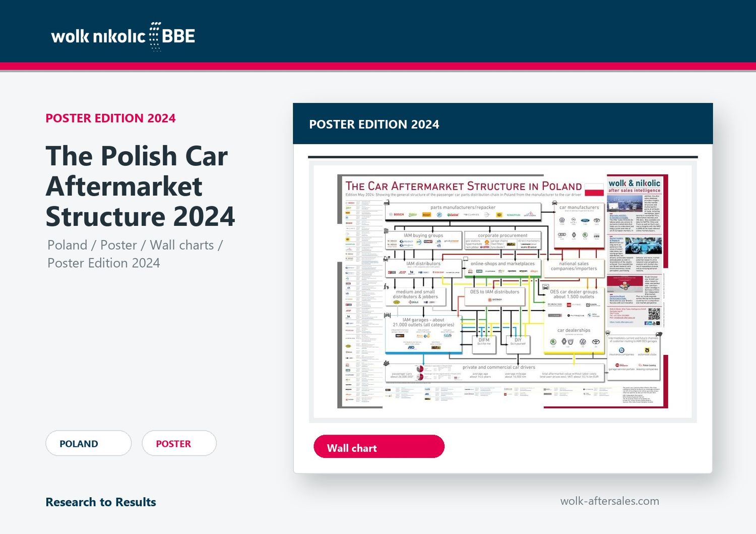Image resolution: width=756 pixels, height=534 pixels.
Task: Click the 'IAM buying groups' box in poster
Action: [423, 241]
